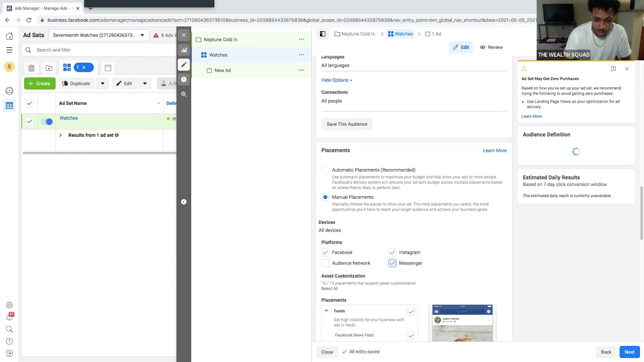Image resolution: width=644 pixels, height=362 pixels.
Task: Open the Seventeenth Watches account dropdown
Action: tap(98, 35)
